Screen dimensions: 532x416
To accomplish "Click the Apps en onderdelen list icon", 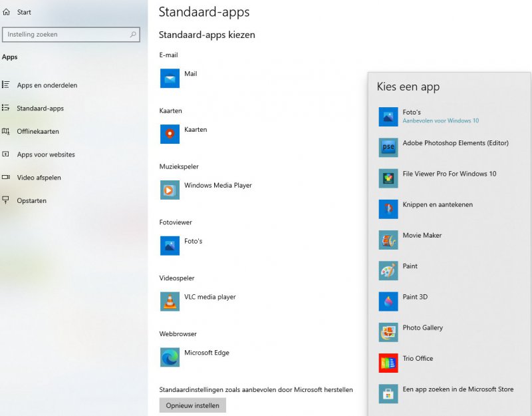I will (x=5, y=85).
